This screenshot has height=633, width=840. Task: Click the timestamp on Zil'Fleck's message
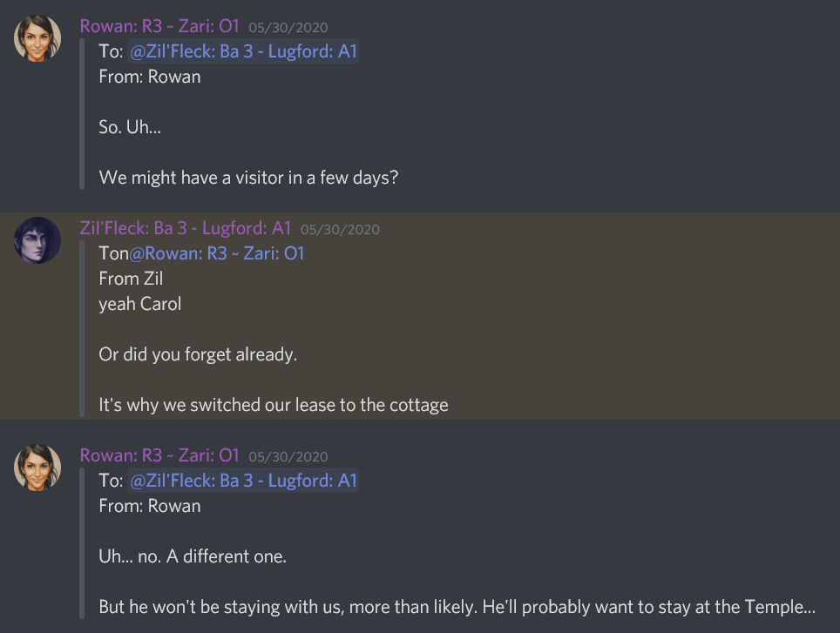coord(340,230)
